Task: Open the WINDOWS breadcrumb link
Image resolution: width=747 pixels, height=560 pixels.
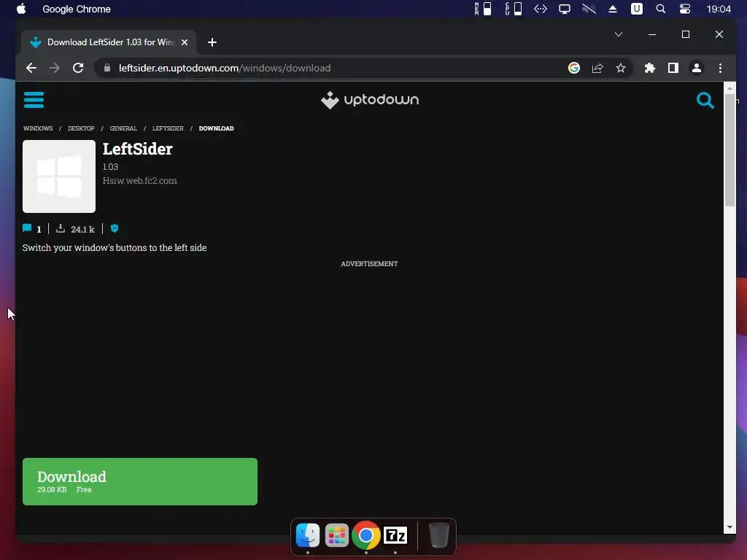Action: [38, 128]
